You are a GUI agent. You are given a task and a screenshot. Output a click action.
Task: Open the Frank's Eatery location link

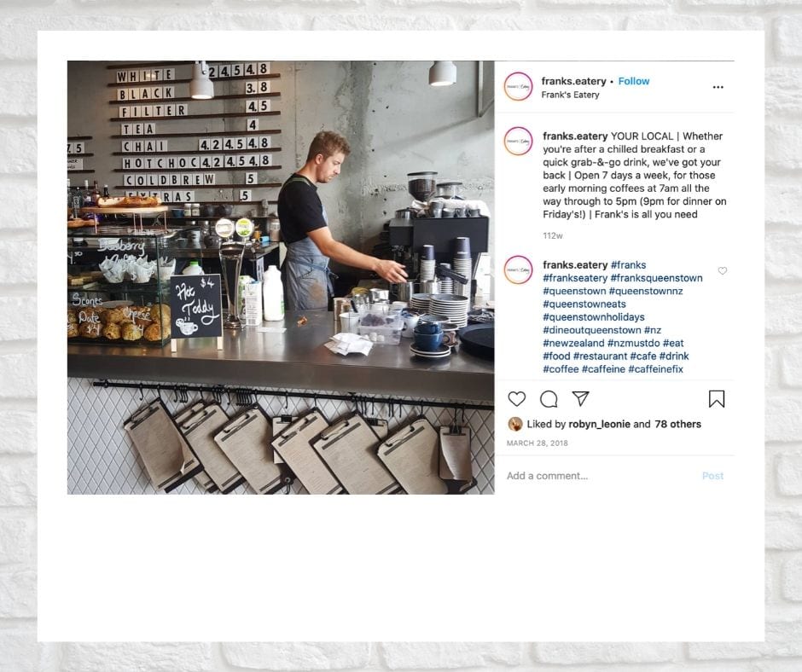570,95
